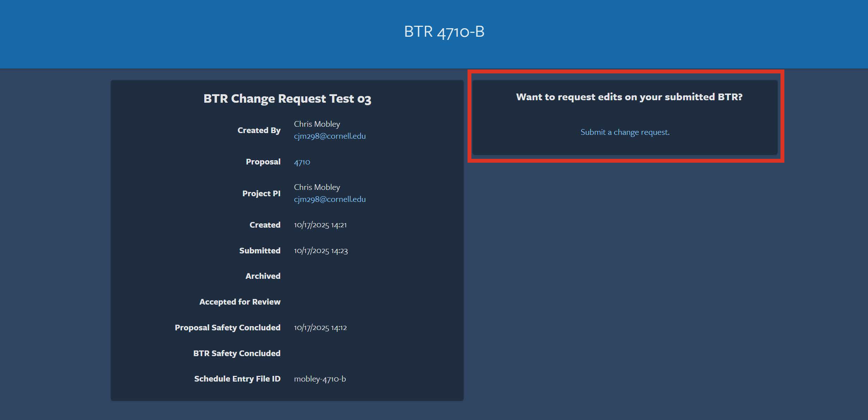Viewport: 868px width, 420px height.
Task: Select the BTR Change Request Test 03 heading
Action: pyautogui.click(x=287, y=99)
